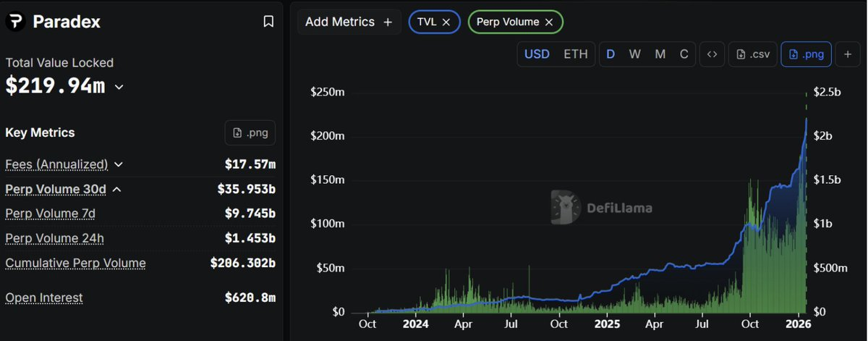
Task: Click the Open Interest metric label
Action: click(x=44, y=298)
